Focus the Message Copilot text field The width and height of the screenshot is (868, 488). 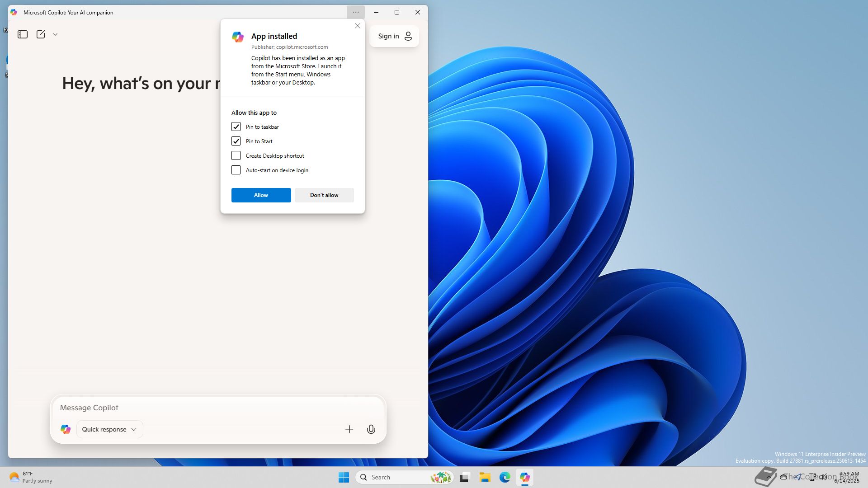click(217, 408)
